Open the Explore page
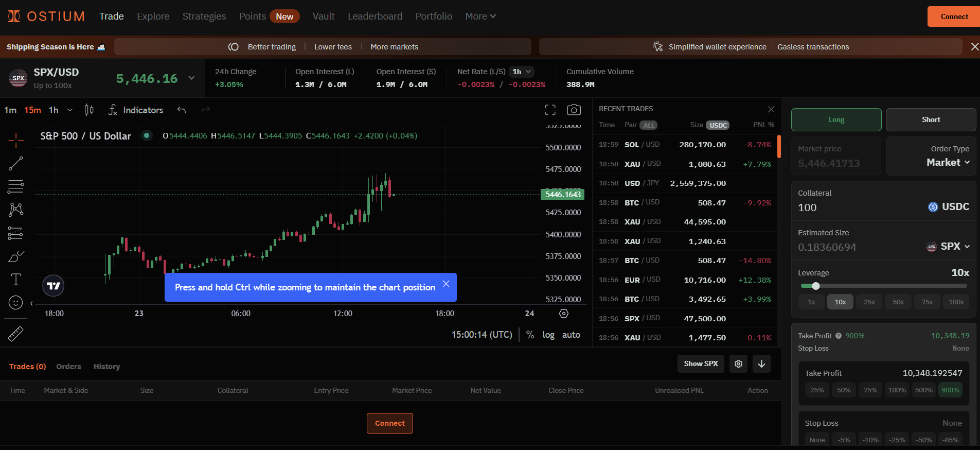Viewport: 980px width, 450px height. pos(153,16)
